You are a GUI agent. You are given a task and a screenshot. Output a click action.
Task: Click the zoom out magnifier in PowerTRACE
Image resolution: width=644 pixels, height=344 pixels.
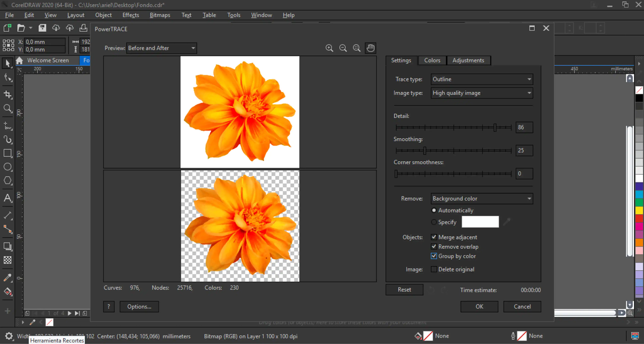pos(343,48)
